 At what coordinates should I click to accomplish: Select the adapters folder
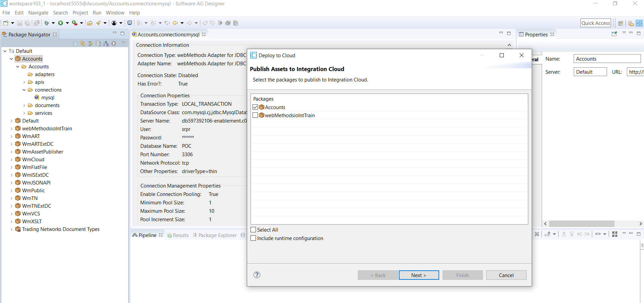pos(44,74)
